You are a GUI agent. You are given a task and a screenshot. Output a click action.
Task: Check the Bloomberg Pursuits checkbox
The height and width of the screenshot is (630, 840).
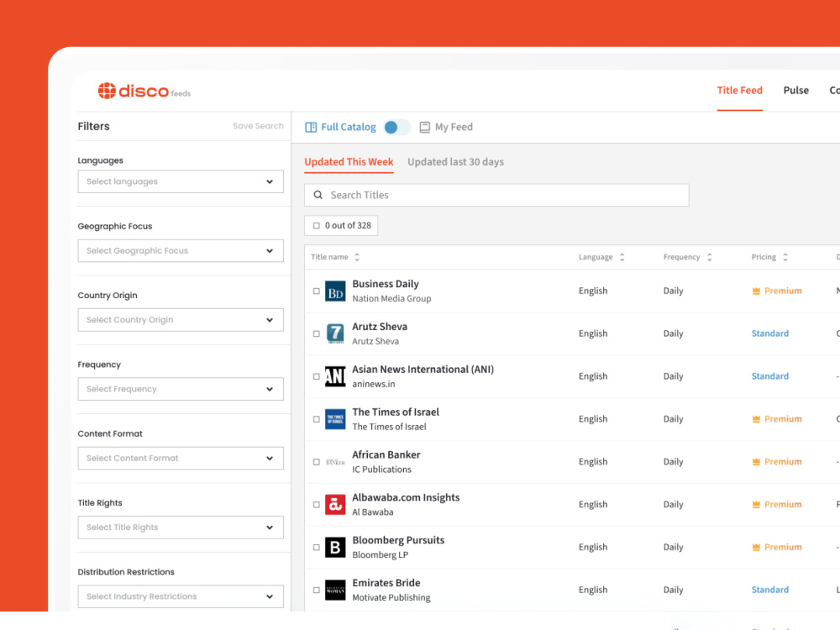[x=316, y=548]
